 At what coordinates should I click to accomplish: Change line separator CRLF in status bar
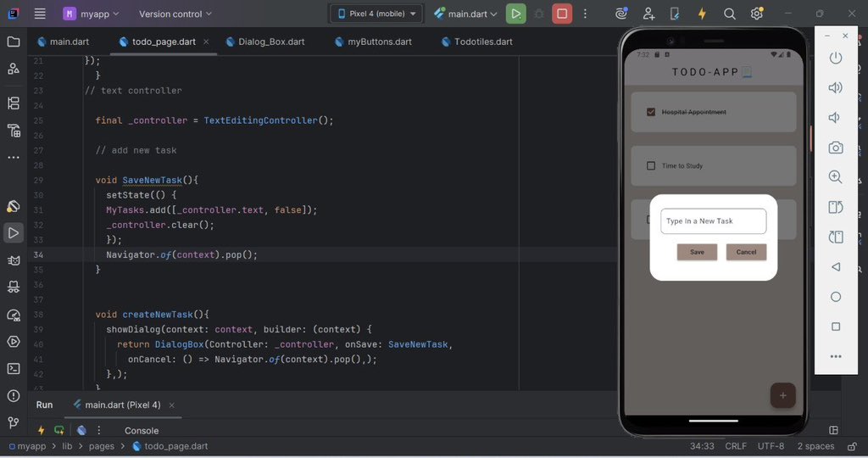point(736,446)
